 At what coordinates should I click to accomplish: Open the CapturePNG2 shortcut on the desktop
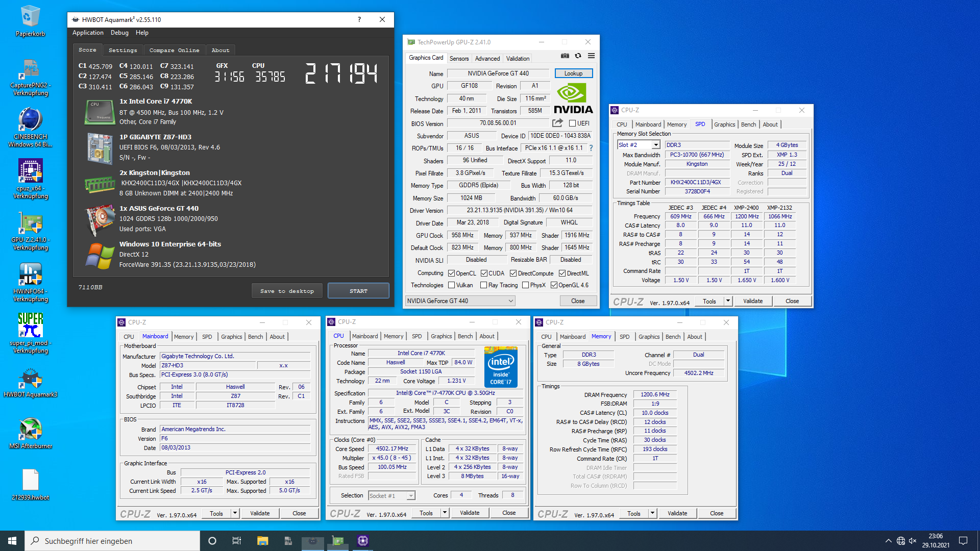[x=30, y=78]
